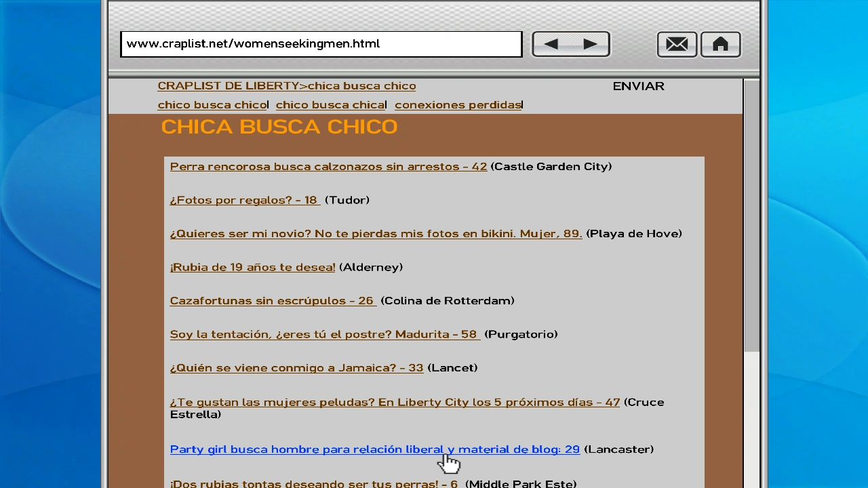Open the Cazafortunas sin escrúpulos ad

click(273, 301)
